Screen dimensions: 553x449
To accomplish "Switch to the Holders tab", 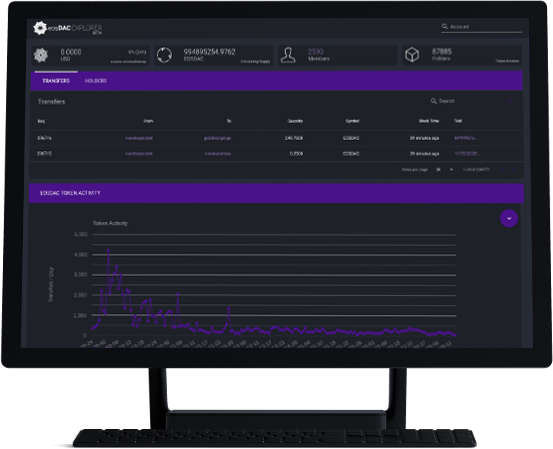I will tap(96, 81).
